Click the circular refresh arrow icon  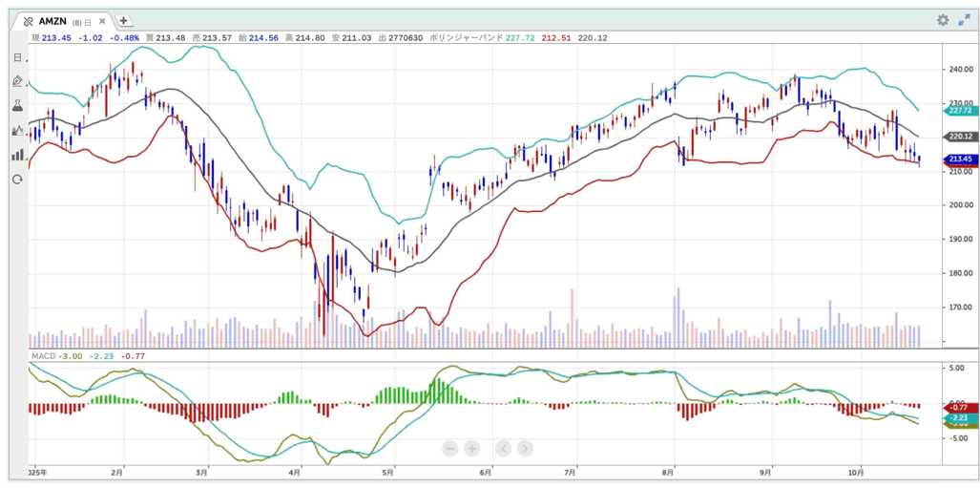(17, 179)
